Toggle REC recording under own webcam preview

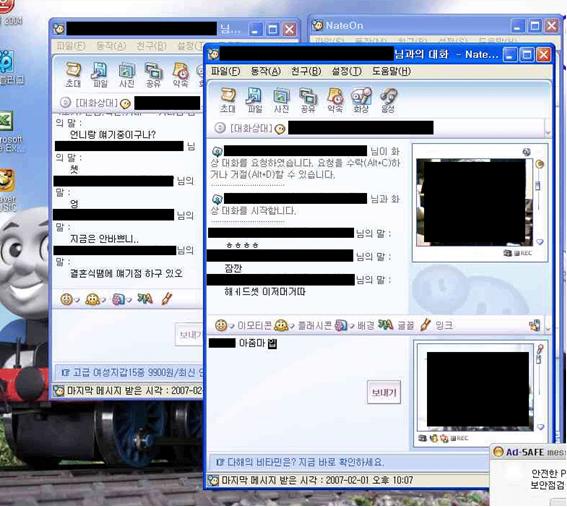point(459,438)
